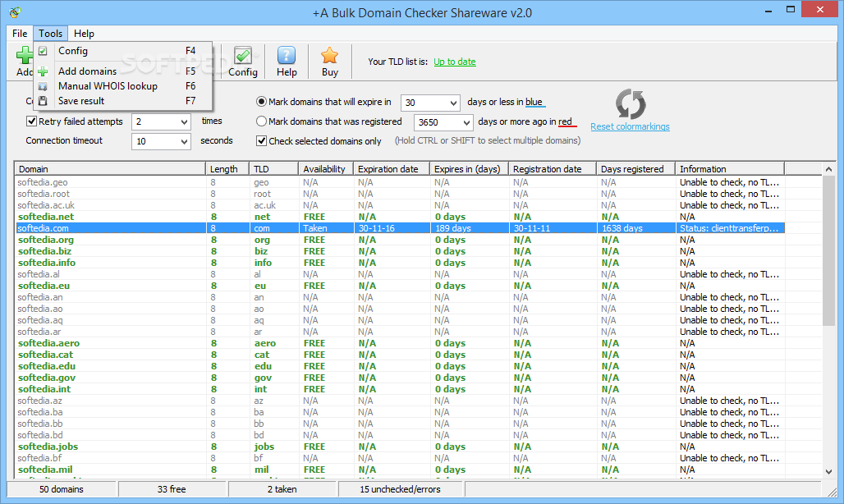Sort by the Availability column header

(326, 169)
